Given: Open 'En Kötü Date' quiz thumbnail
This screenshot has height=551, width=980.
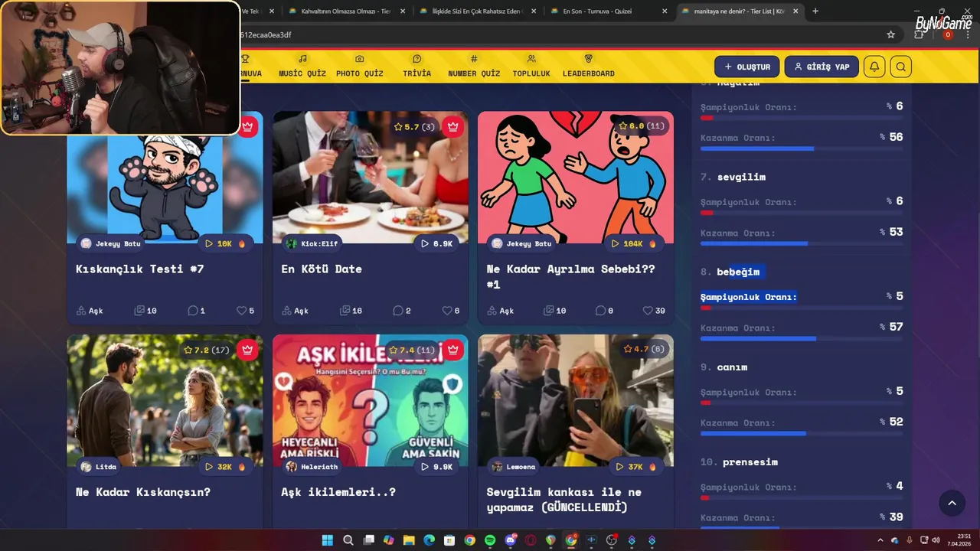Looking at the screenshot, I should click(371, 177).
